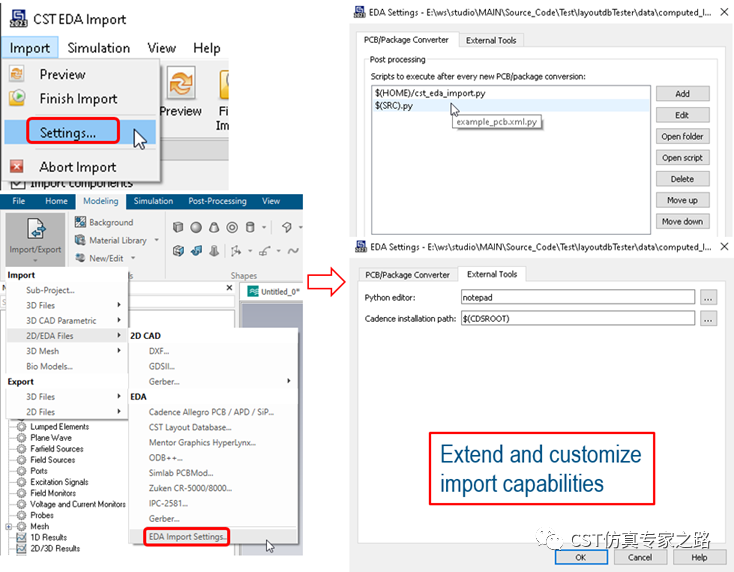Select the External Tools tab in the upper EDA Settings dialog

click(x=491, y=40)
